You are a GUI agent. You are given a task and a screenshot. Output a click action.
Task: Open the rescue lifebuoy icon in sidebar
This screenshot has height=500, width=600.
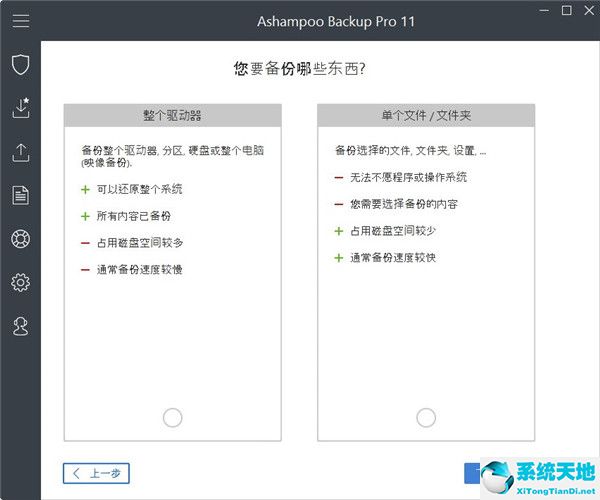point(21,239)
